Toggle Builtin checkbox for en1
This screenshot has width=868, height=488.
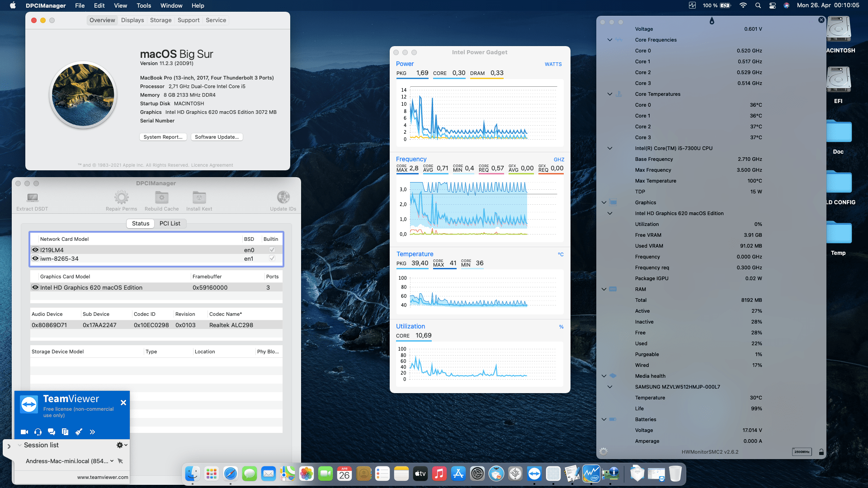pos(272,258)
